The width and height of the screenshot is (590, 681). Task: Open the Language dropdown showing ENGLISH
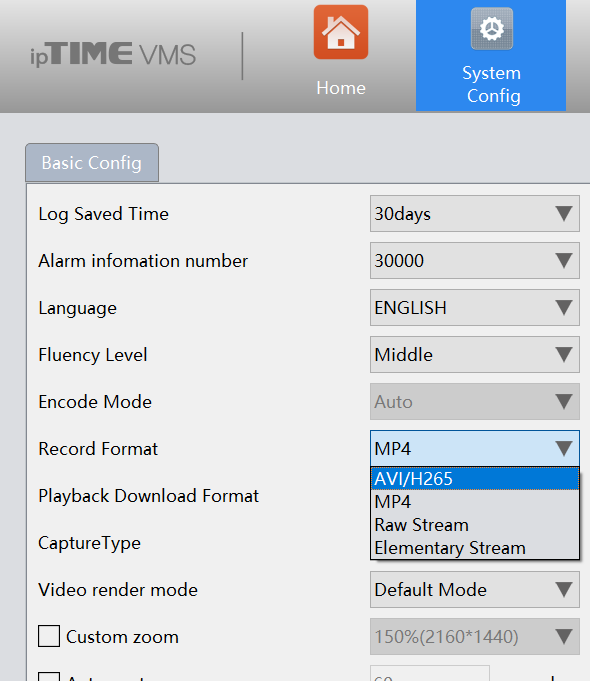475,307
